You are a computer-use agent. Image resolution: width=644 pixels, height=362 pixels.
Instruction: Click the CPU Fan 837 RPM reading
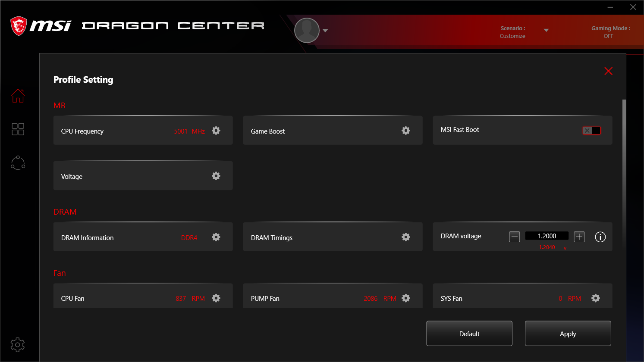click(190, 299)
